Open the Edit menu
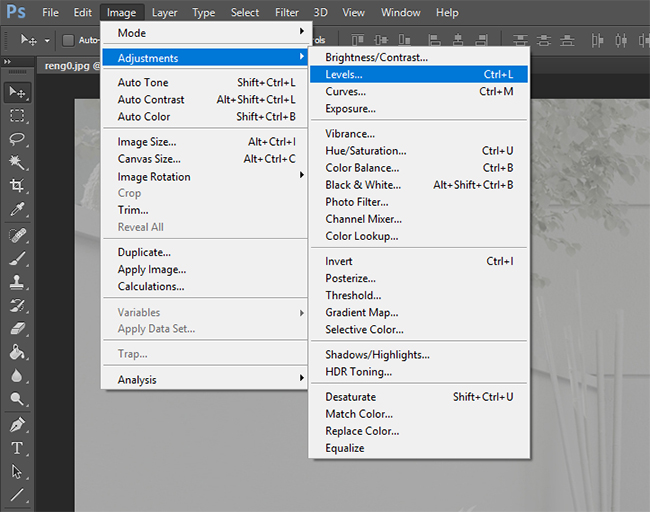Viewport: 650px width, 512px height. coord(82,12)
